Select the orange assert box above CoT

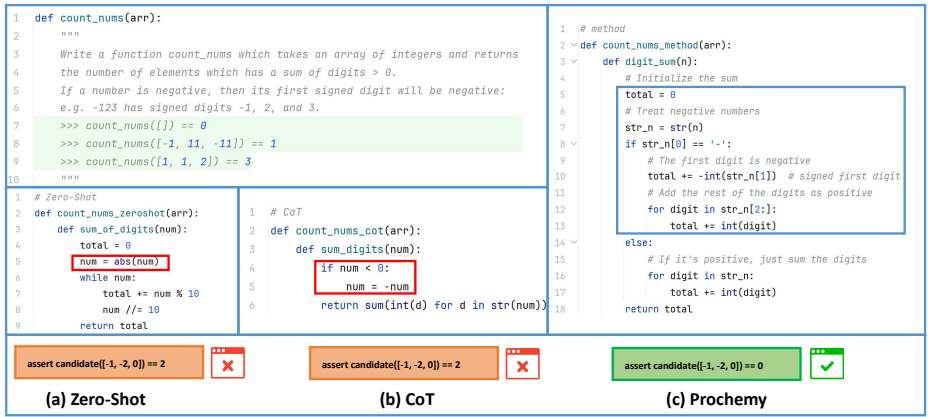(x=402, y=365)
